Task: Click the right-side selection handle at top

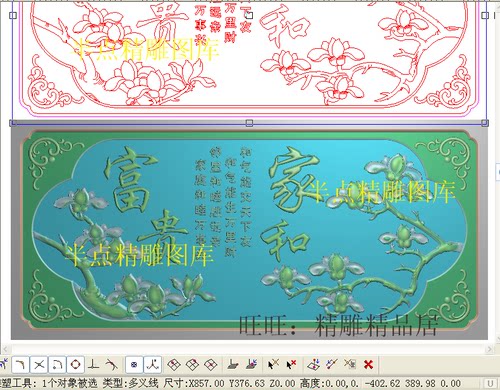Action: pos(485,15)
